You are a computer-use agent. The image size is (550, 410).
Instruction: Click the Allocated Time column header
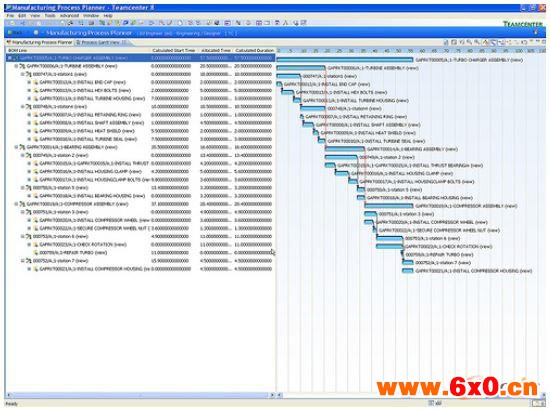pyautogui.click(x=216, y=51)
